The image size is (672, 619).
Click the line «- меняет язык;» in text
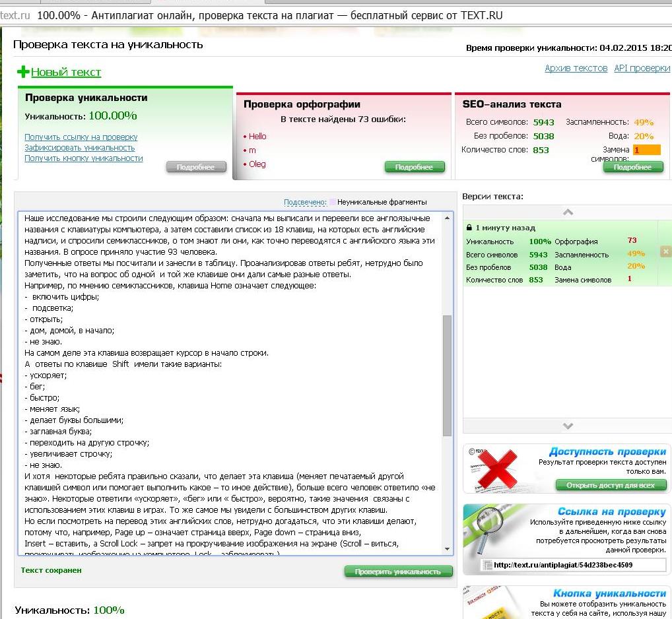pos(52,409)
